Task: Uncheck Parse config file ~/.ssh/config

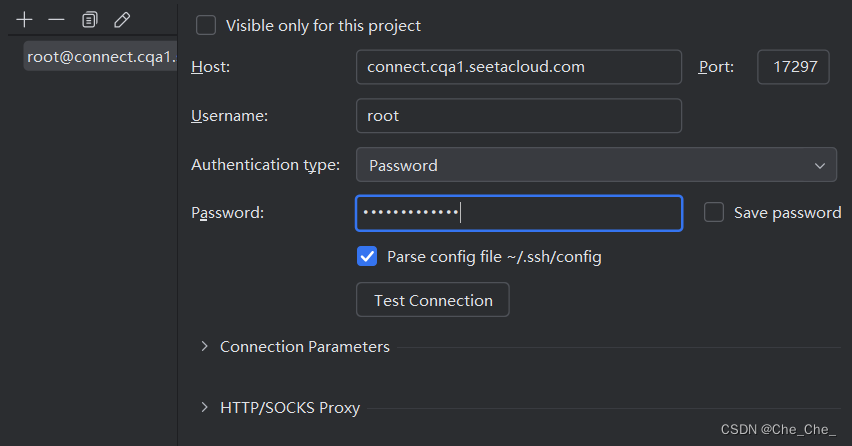Action: point(367,256)
